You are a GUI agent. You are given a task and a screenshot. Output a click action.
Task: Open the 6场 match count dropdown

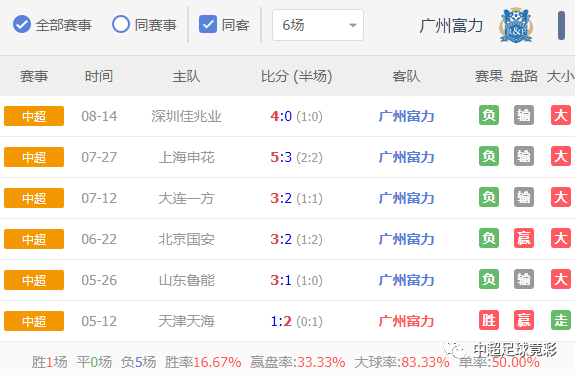(x=318, y=25)
